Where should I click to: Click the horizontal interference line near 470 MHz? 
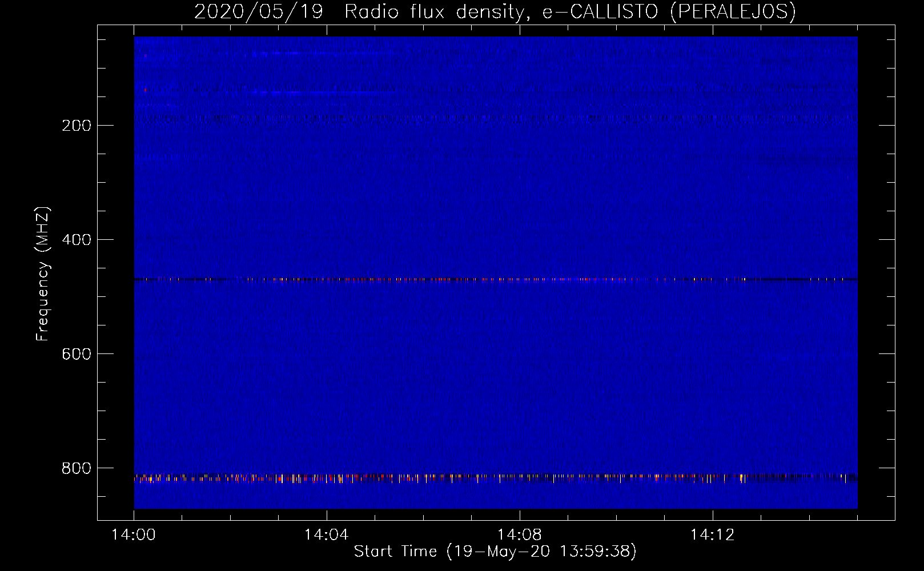(496, 280)
